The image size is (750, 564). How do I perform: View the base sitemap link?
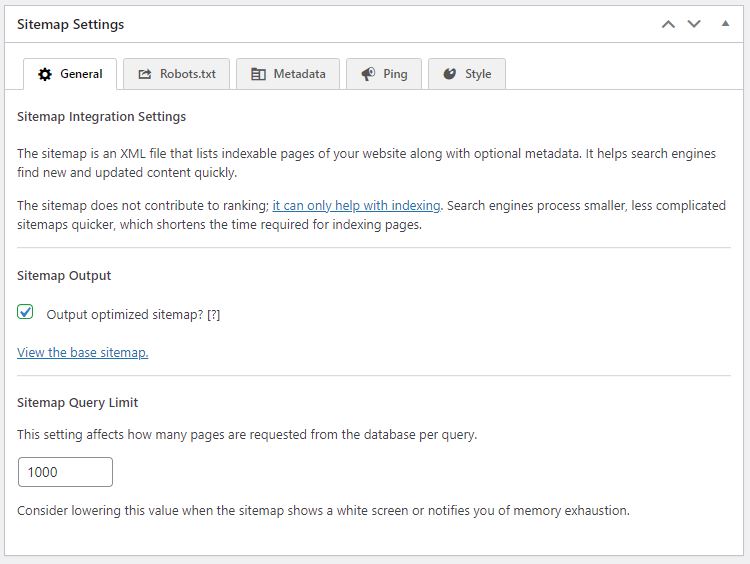tap(83, 352)
